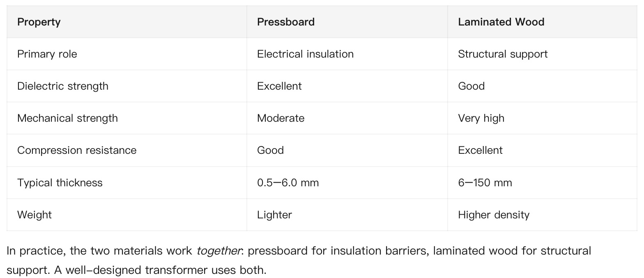Click the 0.5—6.0 mm cell
This screenshot has width=644, height=278.
coord(288,183)
